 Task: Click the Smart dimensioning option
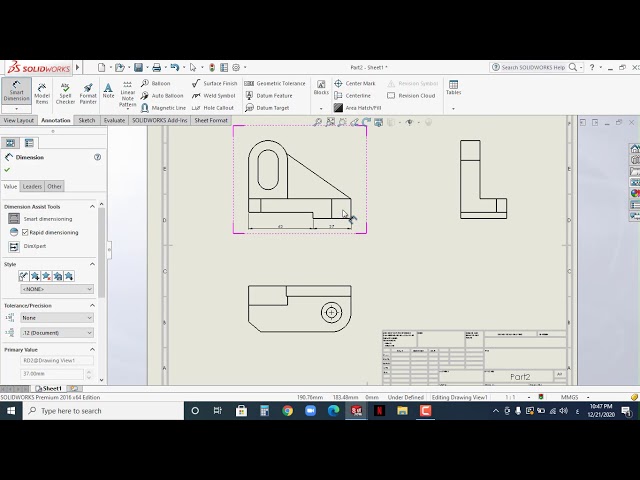tap(40, 219)
